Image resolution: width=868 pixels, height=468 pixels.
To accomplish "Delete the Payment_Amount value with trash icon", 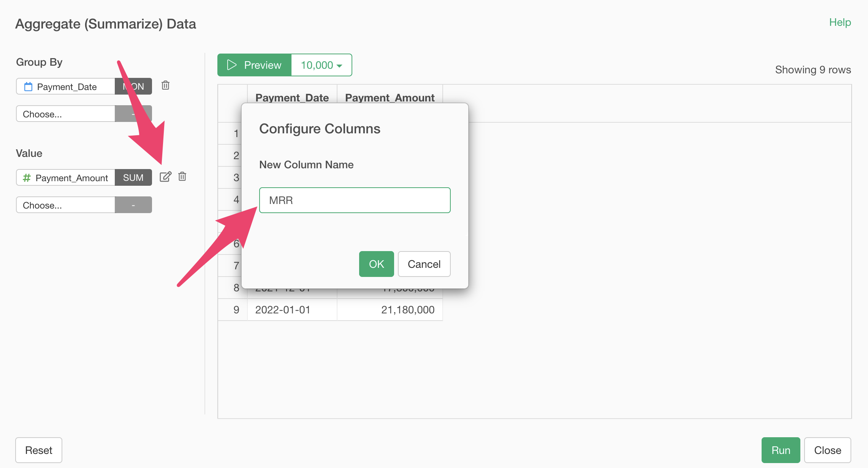I will coord(182,177).
